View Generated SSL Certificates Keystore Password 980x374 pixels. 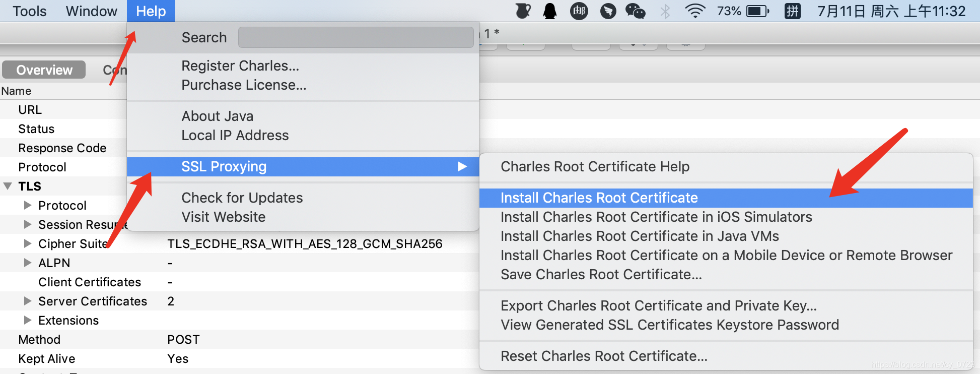point(726,325)
